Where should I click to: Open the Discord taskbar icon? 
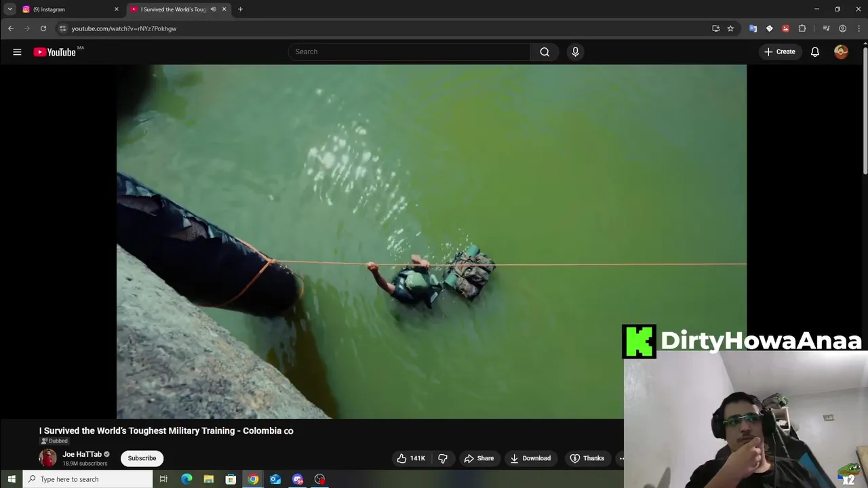298,479
